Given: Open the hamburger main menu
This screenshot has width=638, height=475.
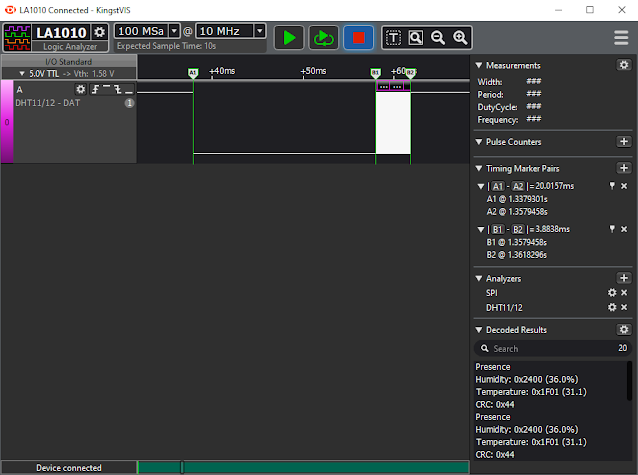Looking at the screenshot, I should [621, 38].
